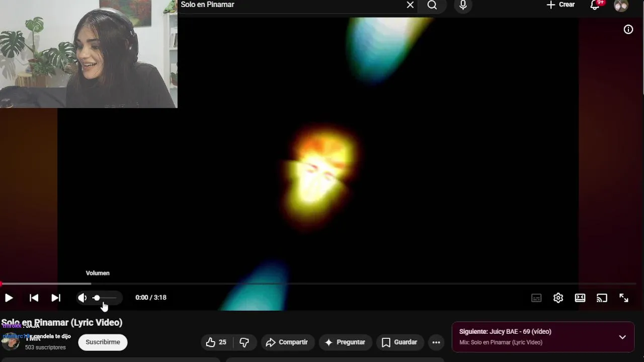The width and height of the screenshot is (644, 362).
Task: Start voice search with the microphone icon
Action: (x=463, y=5)
